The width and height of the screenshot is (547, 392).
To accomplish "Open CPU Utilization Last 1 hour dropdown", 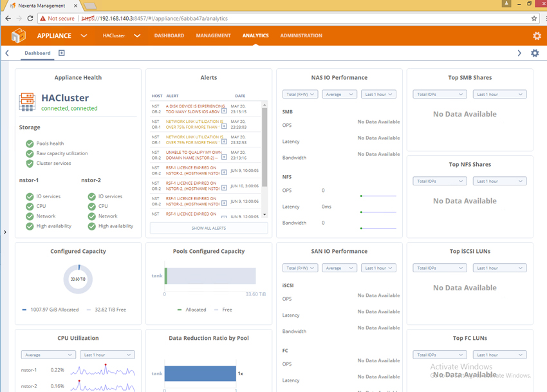I will pyautogui.click(x=107, y=355).
